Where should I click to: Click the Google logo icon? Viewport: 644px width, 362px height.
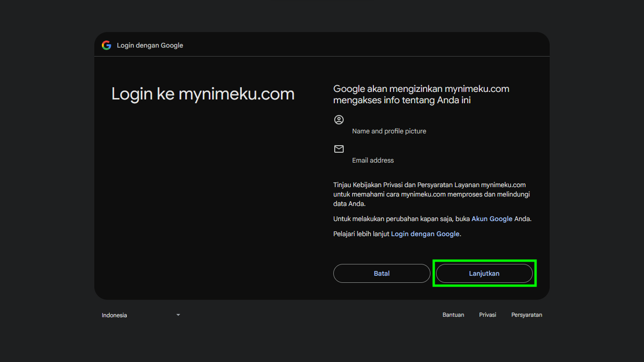107,45
